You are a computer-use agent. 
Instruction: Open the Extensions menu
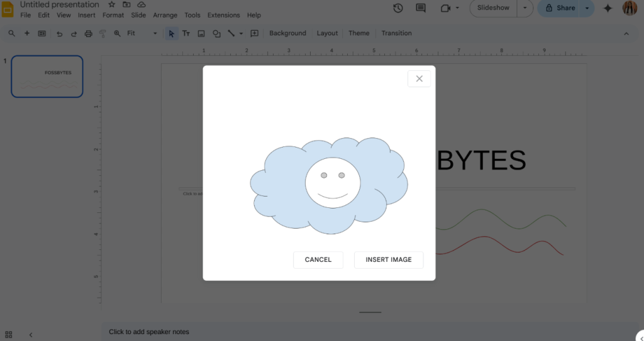[223, 15]
